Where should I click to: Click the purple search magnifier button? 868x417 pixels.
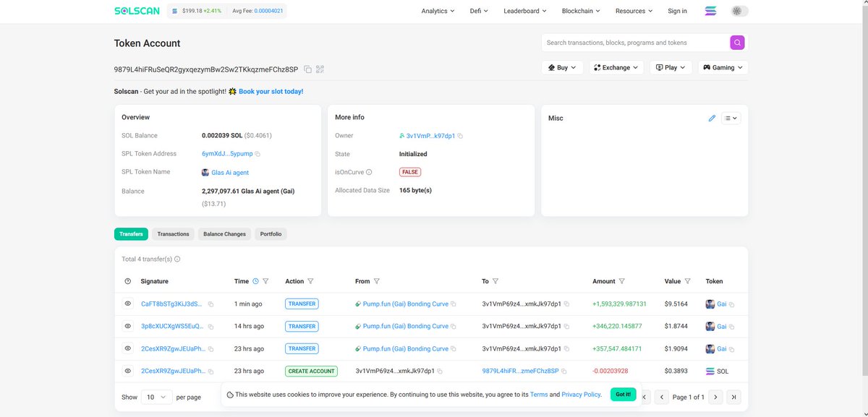click(x=737, y=43)
